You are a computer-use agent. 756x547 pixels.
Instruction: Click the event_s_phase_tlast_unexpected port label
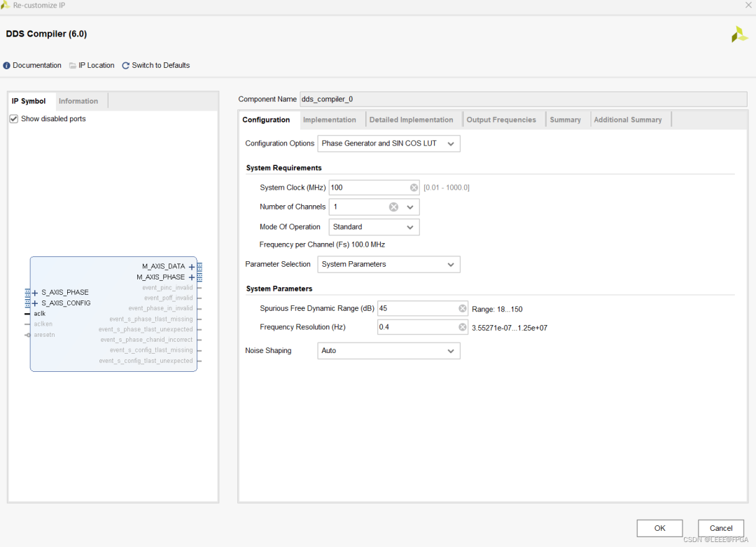pos(146,329)
